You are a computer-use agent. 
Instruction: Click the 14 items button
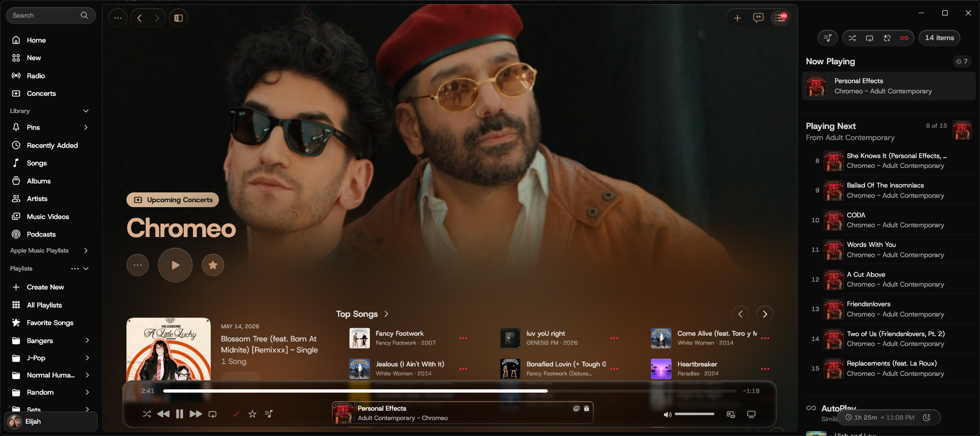pyautogui.click(x=939, y=38)
